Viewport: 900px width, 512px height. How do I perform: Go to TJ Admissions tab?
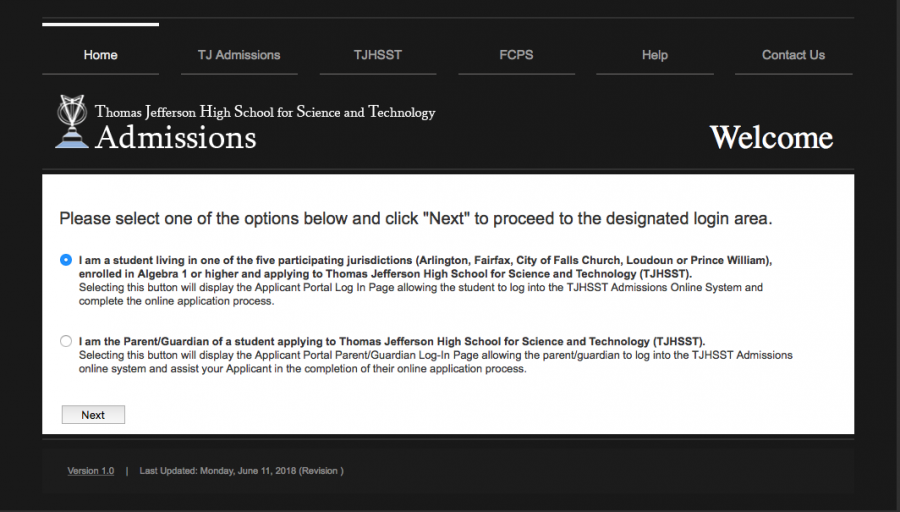pyautogui.click(x=239, y=55)
